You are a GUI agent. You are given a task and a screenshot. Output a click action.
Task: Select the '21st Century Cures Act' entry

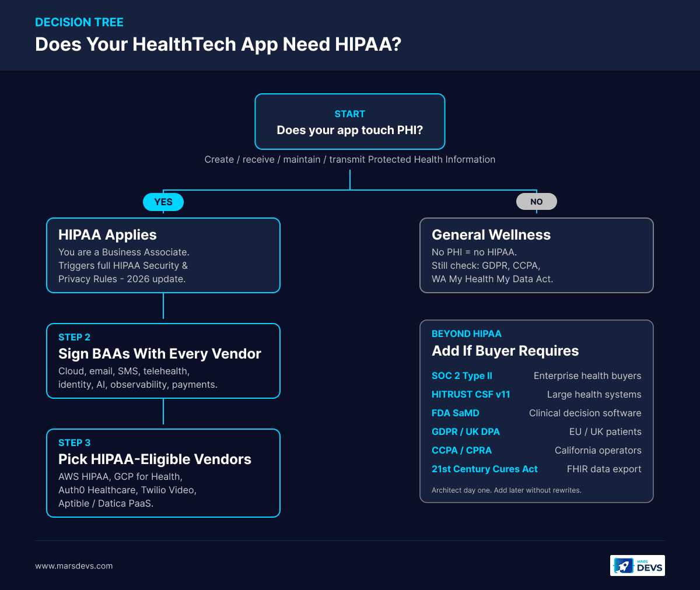[x=485, y=469]
